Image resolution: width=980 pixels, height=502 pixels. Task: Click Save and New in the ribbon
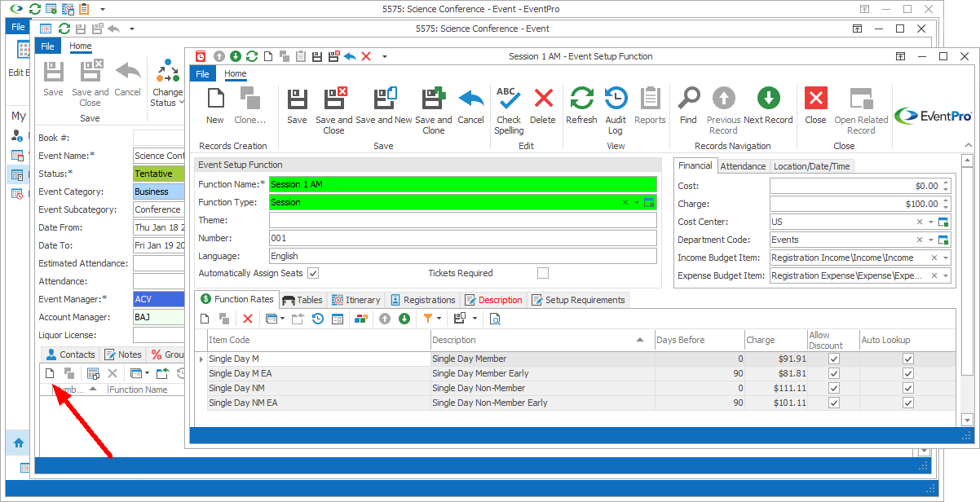(x=384, y=106)
